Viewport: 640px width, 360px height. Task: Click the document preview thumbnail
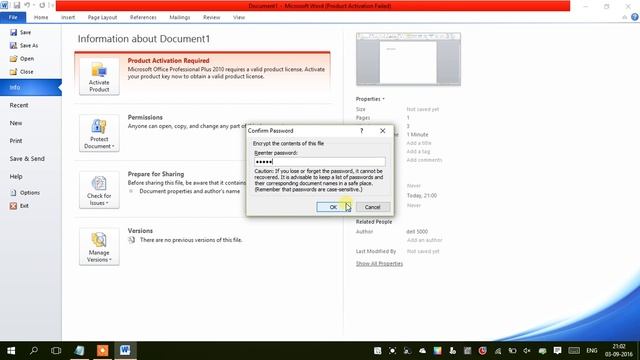coord(408,60)
